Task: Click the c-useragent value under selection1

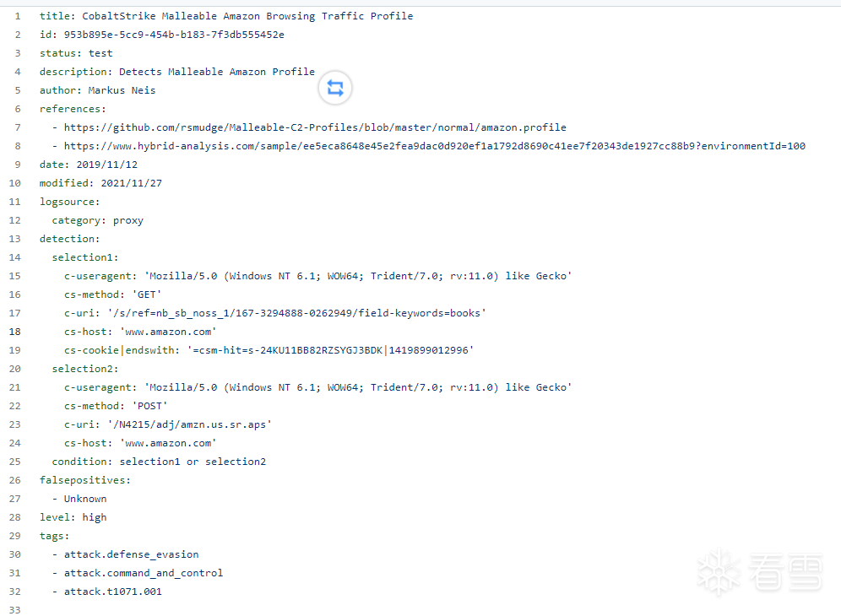Action: pyautogui.click(x=358, y=276)
